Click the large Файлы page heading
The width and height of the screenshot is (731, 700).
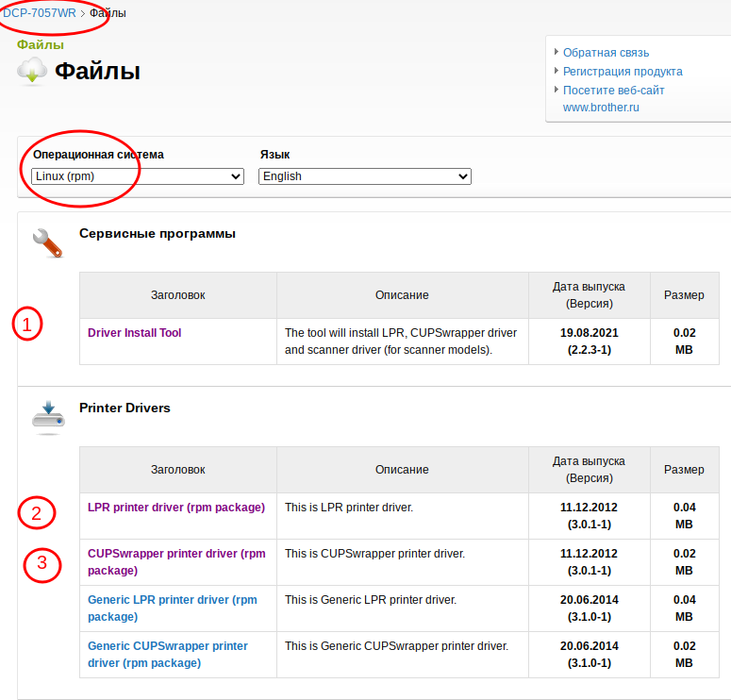click(x=97, y=72)
